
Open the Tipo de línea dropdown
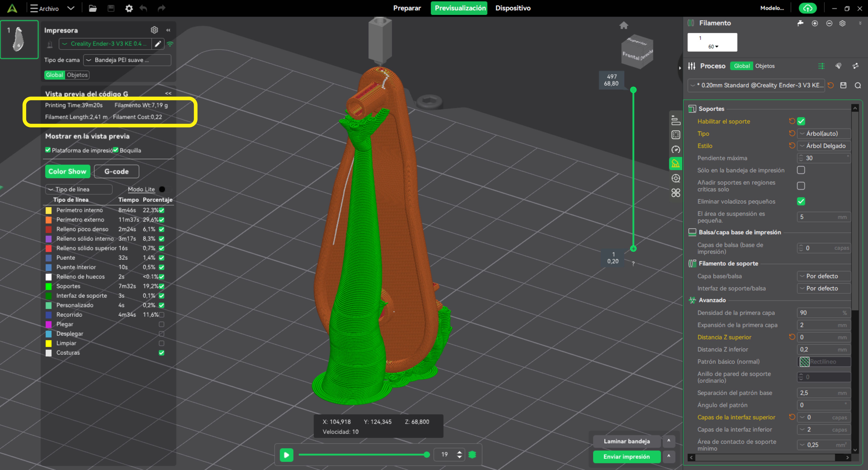point(78,189)
